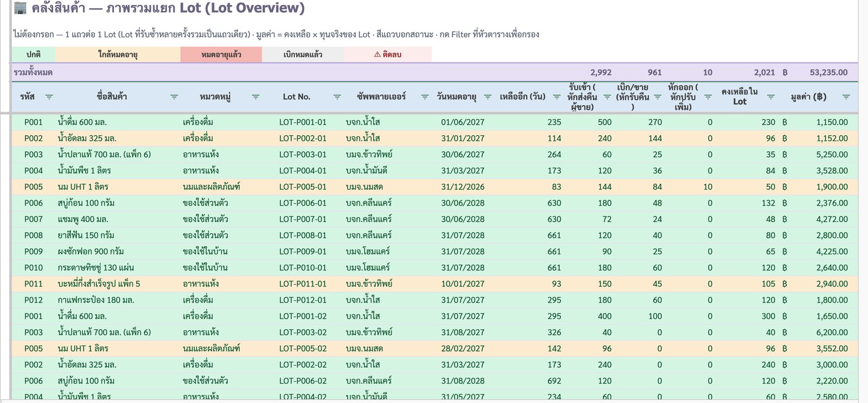This screenshot has width=868, height=403.
Task: Expand the มูลค่า (฿) column filter dropdown
Action: click(x=846, y=97)
